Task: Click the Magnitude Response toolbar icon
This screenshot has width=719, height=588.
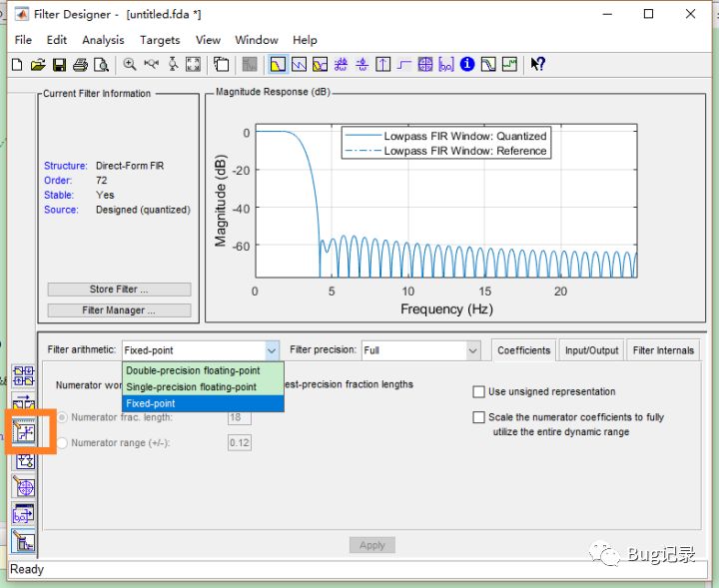Action: 277,65
